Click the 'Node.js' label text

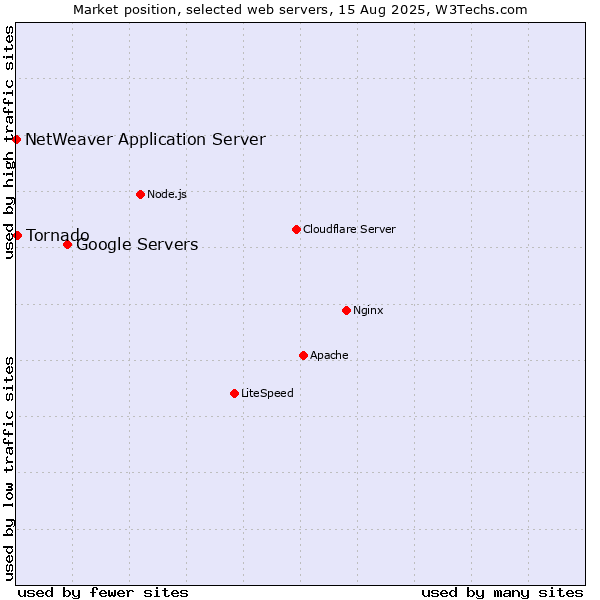pyautogui.click(x=167, y=194)
